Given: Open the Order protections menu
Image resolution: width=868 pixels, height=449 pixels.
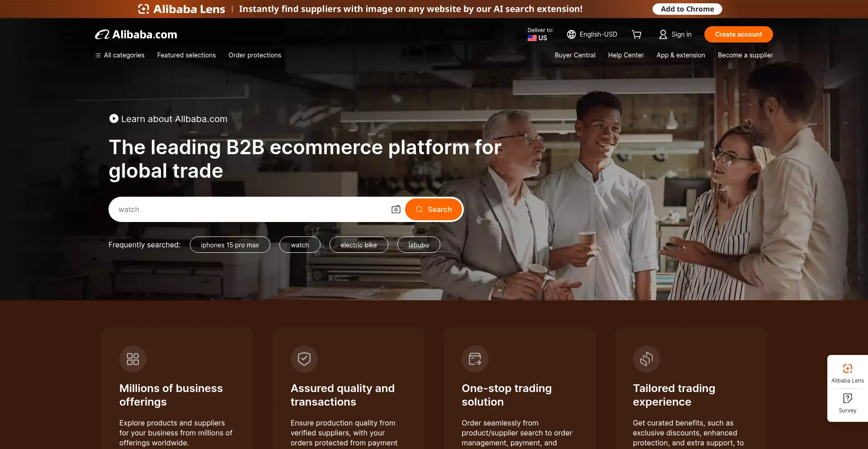Looking at the screenshot, I should pyautogui.click(x=255, y=55).
